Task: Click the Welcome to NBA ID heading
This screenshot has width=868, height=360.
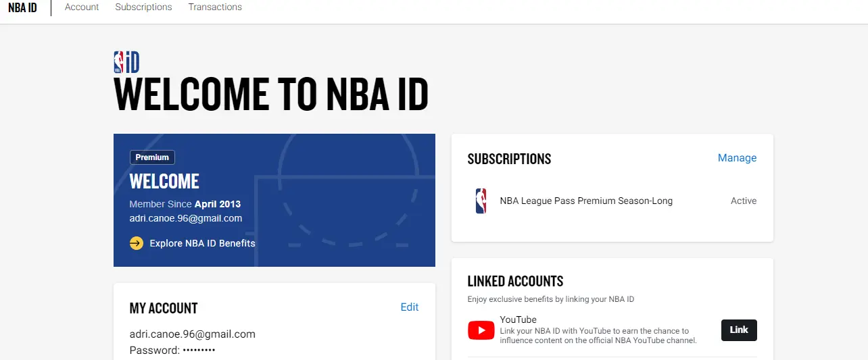Action: pos(271,95)
